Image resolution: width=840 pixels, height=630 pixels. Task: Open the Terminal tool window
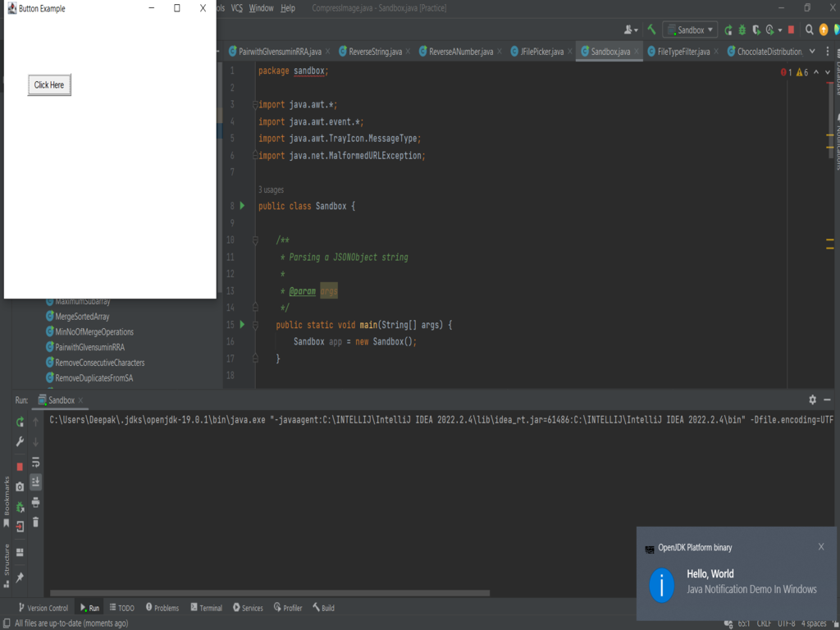click(x=206, y=608)
